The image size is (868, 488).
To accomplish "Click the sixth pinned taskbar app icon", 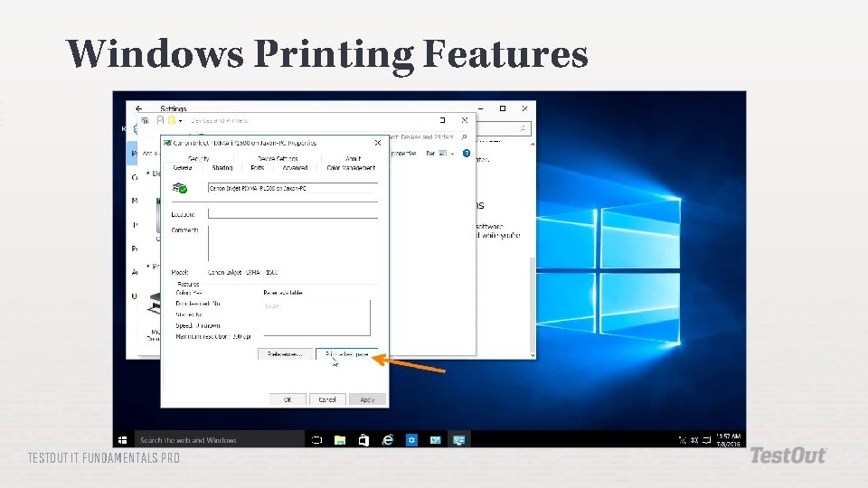I will 435,440.
